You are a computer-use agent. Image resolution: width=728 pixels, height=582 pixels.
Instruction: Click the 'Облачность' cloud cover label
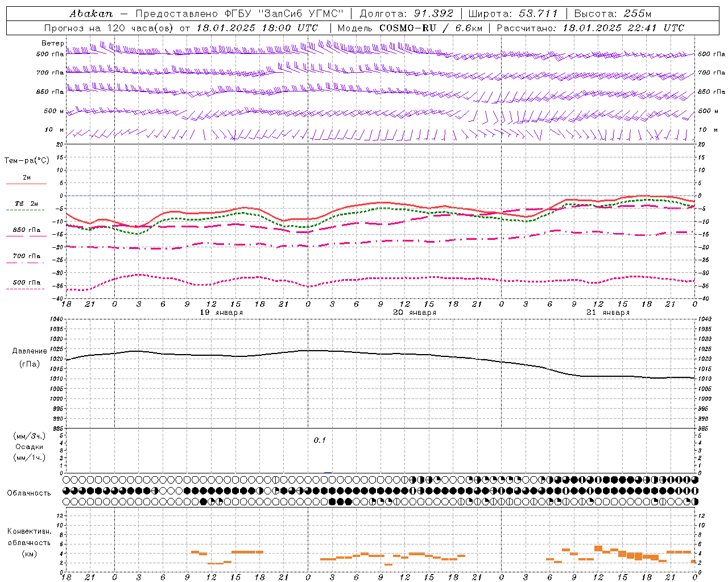pyautogui.click(x=29, y=493)
